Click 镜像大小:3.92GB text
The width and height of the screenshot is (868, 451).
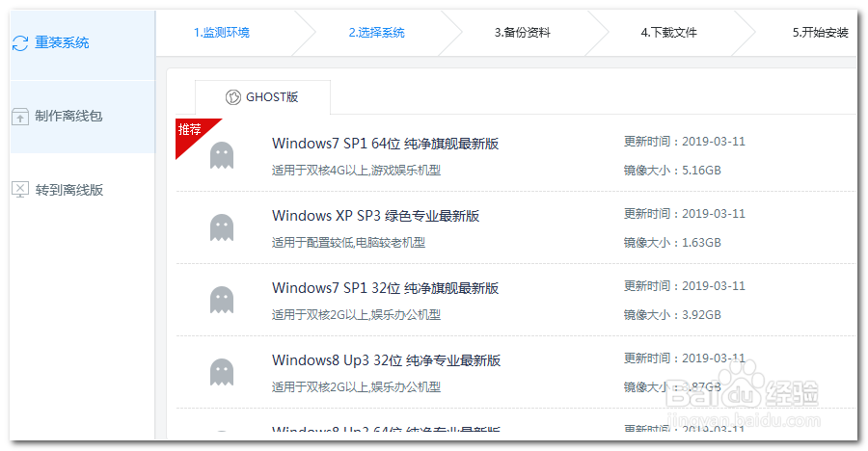[x=672, y=315]
